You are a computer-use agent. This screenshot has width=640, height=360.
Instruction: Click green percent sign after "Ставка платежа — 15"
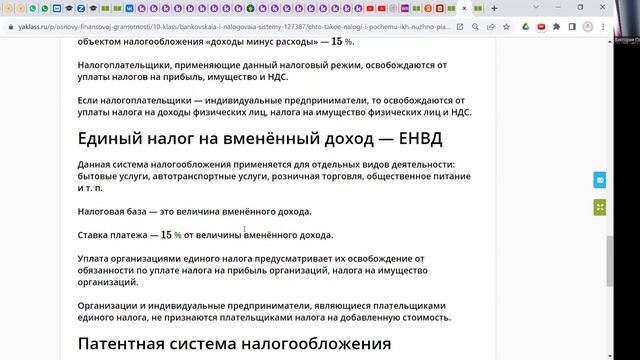(178, 235)
